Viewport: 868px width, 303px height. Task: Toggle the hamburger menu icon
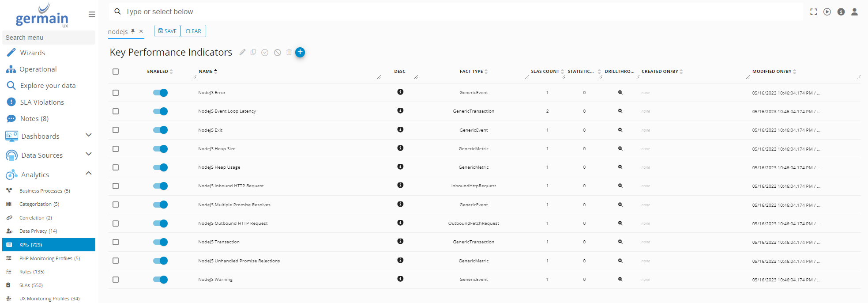(92, 15)
